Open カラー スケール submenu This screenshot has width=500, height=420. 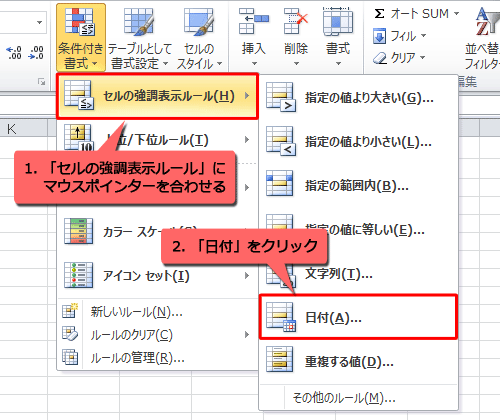[157, 231]
